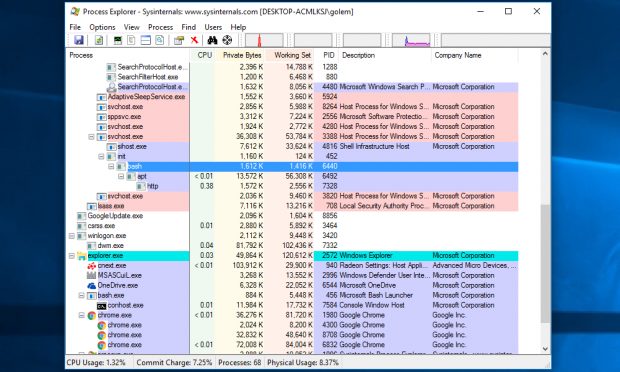Sort by the Process column header
The width and height of the screenshot is (620, 372).
tap(128, 55)
